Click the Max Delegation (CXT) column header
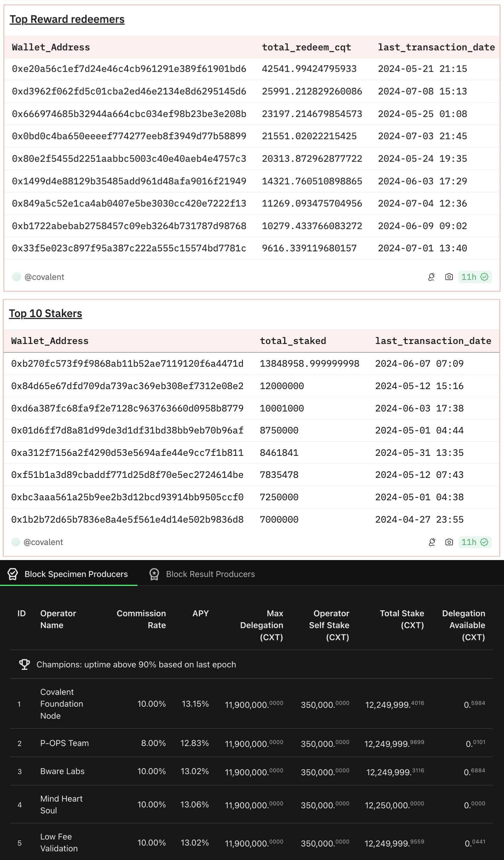The width and height of the screenshot is (504, 860). (262, 625)
